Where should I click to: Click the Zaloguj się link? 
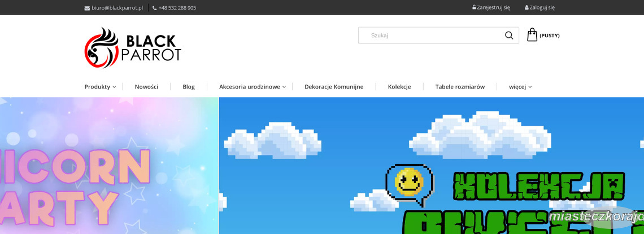click(542, 7)
